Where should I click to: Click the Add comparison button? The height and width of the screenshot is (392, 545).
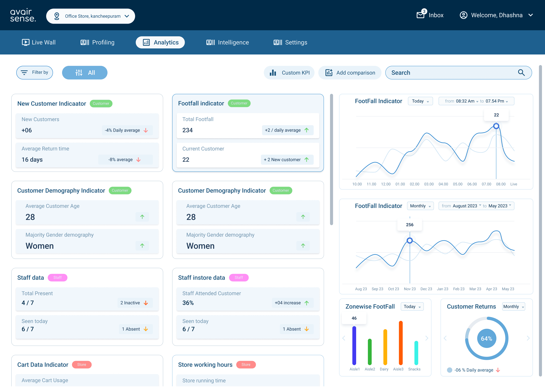point(350,72)
